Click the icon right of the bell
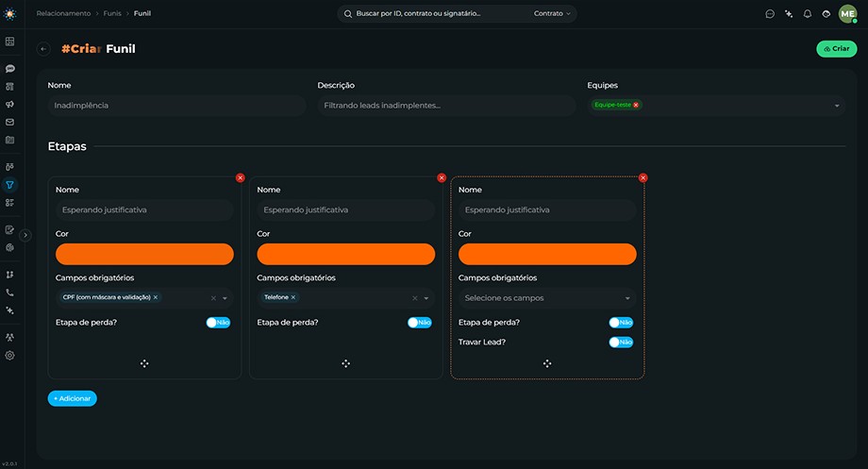Screen dimensions: 868x469 click(x=826, y=14)
